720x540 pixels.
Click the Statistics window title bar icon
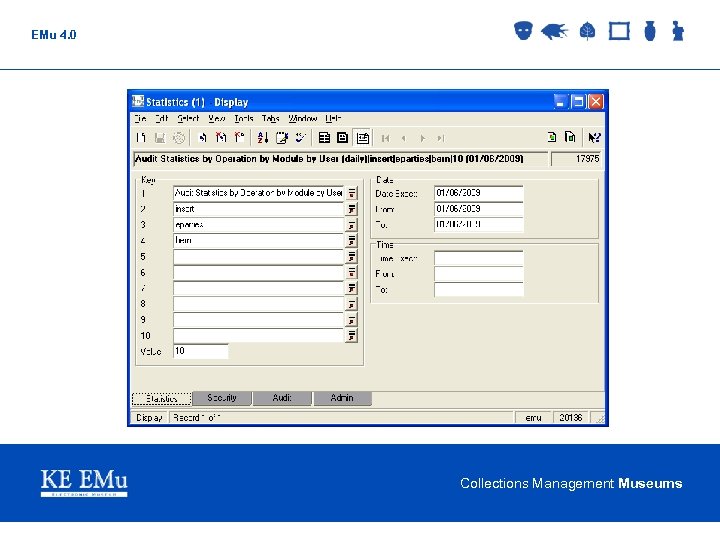pyautogui.click(x=138, y=101)
